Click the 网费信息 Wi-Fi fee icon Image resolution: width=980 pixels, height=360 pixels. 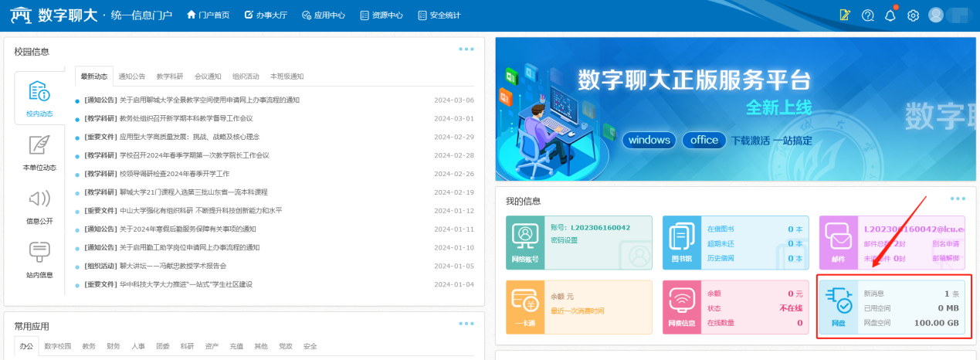coord(680,306)
